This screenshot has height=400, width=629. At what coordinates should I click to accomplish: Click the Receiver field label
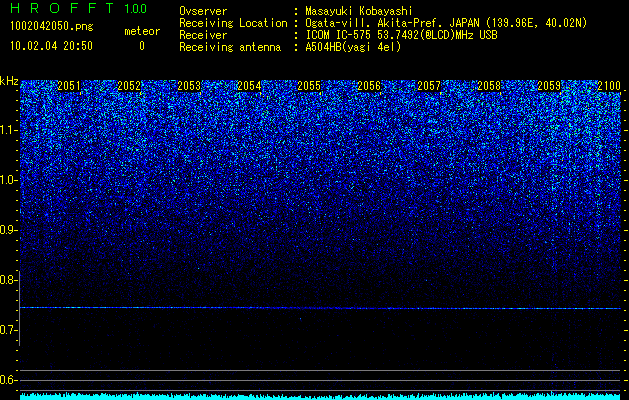coord(203,35)
